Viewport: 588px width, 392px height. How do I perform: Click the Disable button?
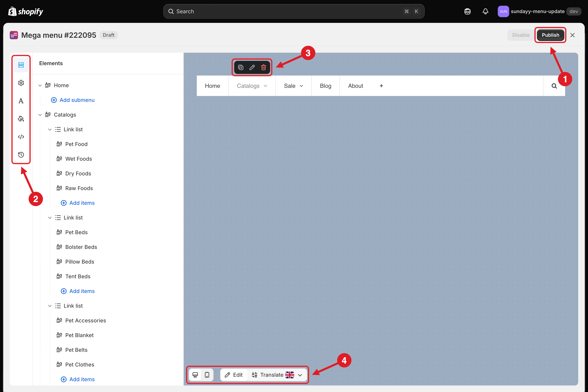(521, 35)
